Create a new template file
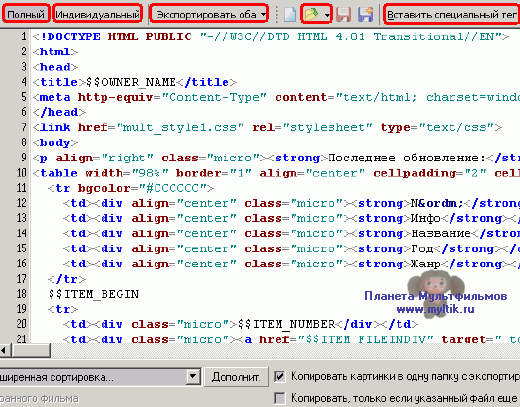The height and width of the screenshot is (407, 520). [290, 15]
